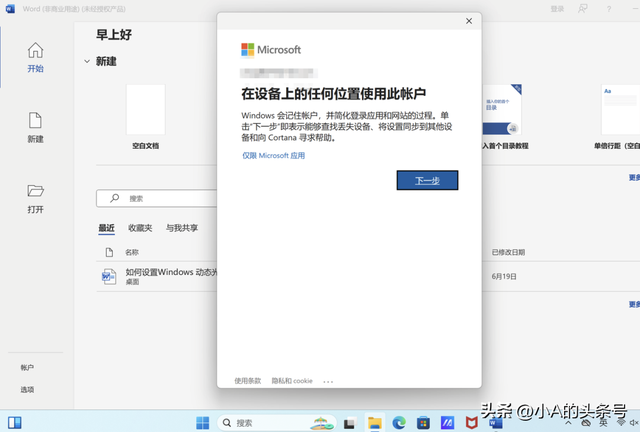Open Microsoft Edge from the taskbar
This screenshot has width=640, height=432.
(x=399, y=422)
